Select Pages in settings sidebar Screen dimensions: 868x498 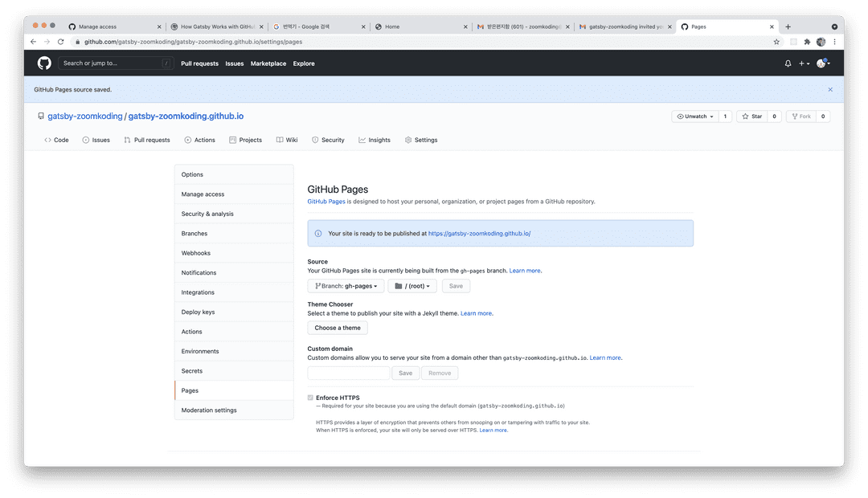click(234, 390)
